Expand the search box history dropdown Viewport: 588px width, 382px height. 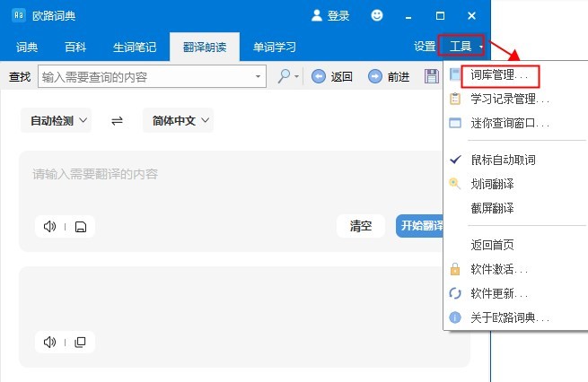point(258,76)
